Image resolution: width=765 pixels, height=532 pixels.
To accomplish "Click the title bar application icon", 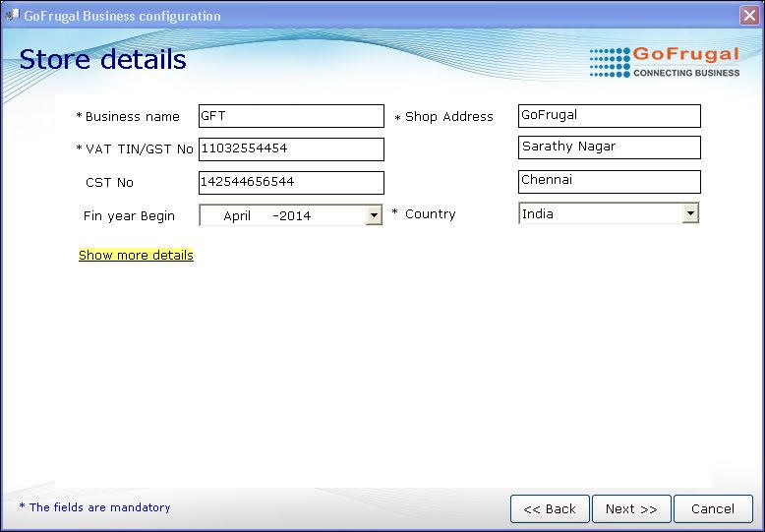I will click(12, 15).
